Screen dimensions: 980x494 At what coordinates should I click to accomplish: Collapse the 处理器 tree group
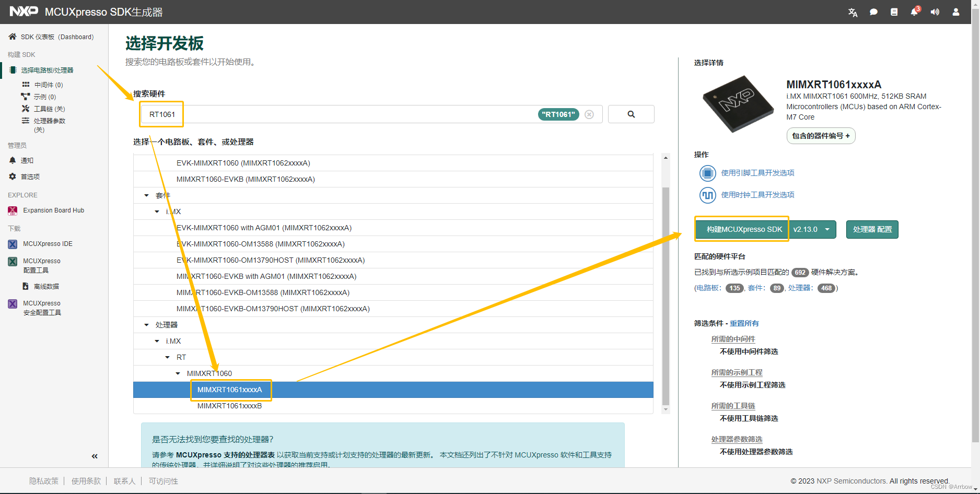point(147,325)
